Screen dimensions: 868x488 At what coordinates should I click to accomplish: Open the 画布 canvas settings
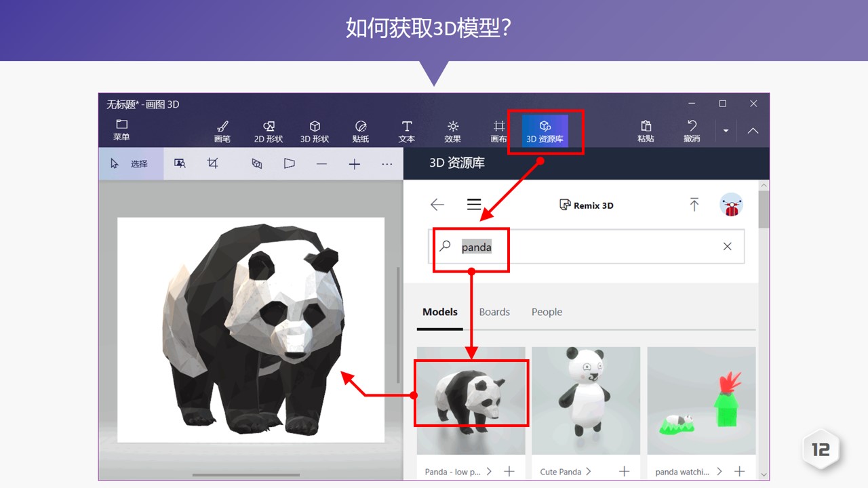pyautogui.click(x=499, y=131)
